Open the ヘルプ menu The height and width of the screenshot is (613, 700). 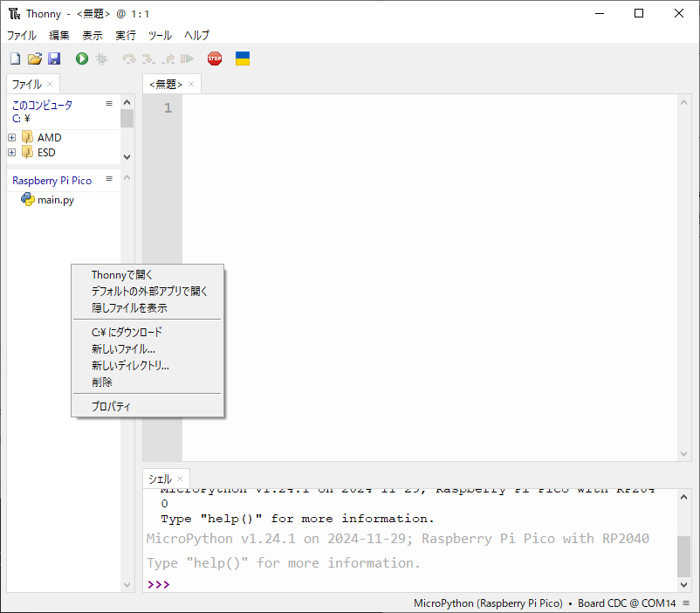click(197, 35)
